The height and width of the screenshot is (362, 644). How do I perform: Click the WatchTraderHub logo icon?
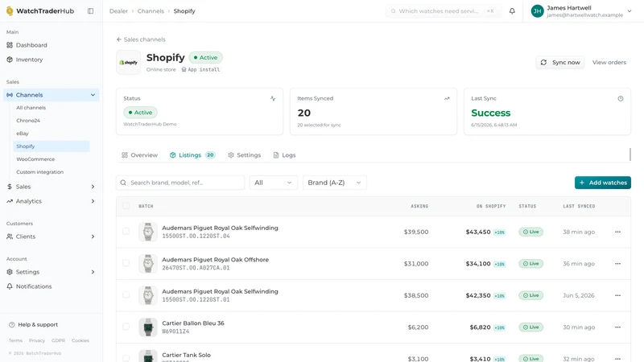point(10,11)
